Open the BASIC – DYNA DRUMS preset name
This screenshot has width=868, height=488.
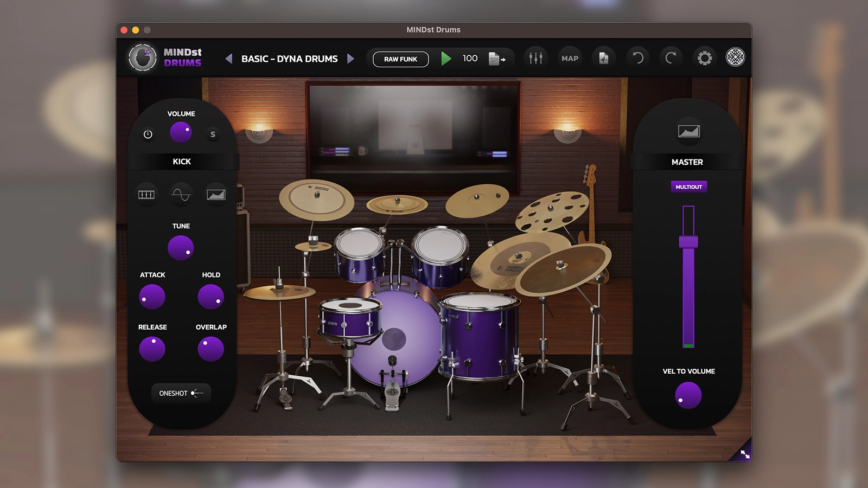[290, 59]
